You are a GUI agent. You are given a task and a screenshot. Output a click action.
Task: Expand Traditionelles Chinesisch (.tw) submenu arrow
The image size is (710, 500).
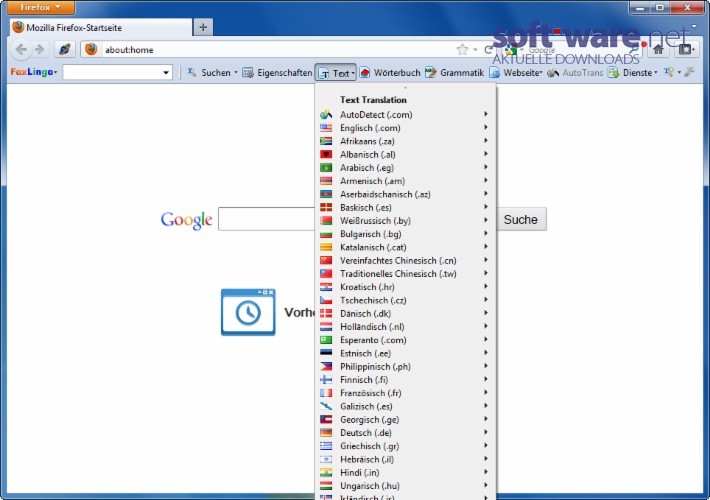[485, 274]
